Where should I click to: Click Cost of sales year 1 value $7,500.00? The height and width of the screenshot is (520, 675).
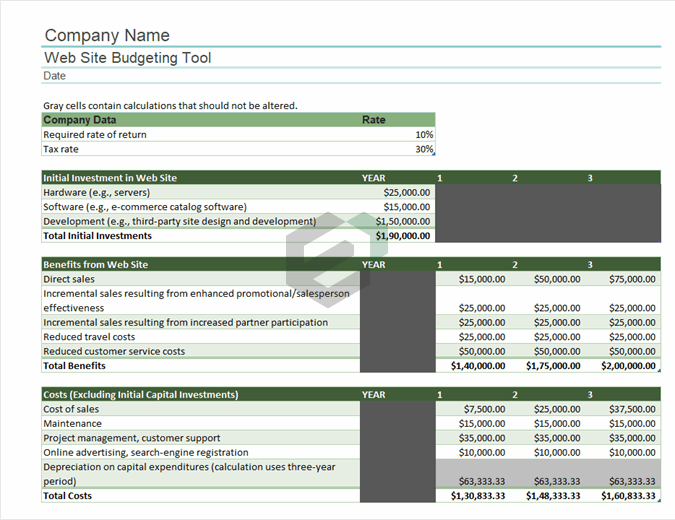[484, 409]
